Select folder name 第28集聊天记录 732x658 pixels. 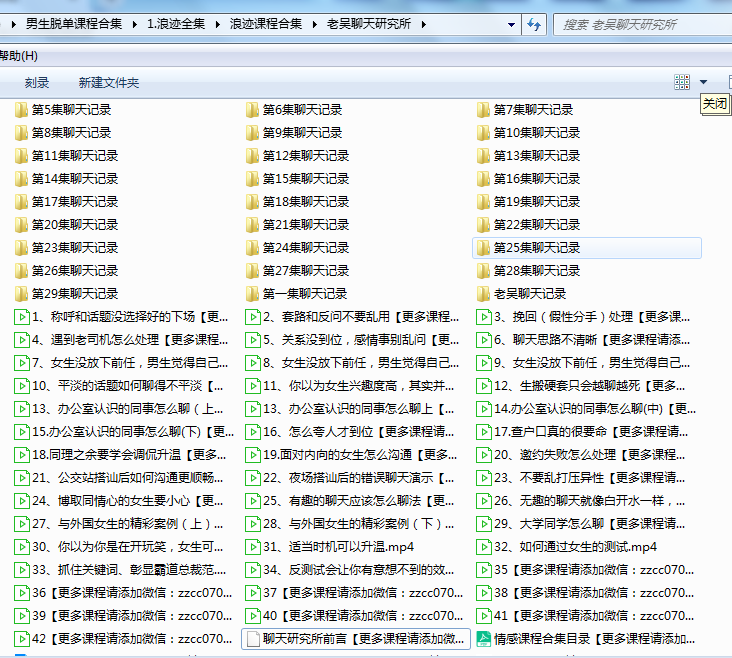point(537,271)
